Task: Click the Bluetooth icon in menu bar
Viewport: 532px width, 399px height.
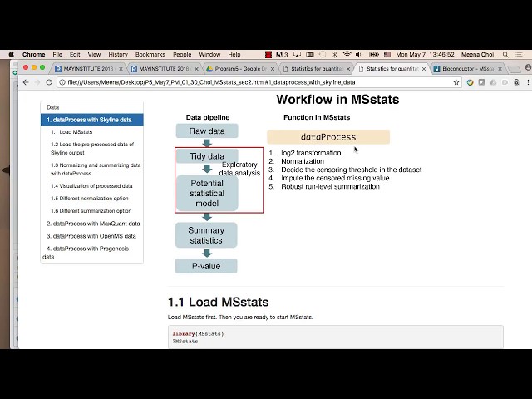Action: 334,54
